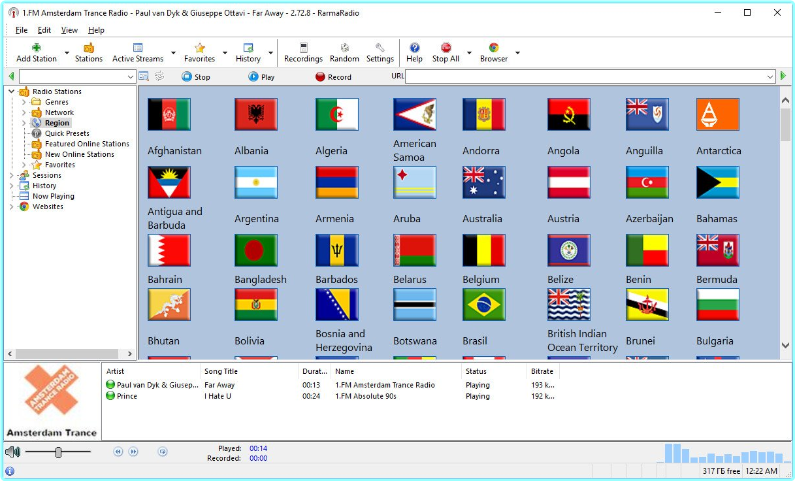Open the Bhutan flag region
The image size is (795, 481).
169,305
